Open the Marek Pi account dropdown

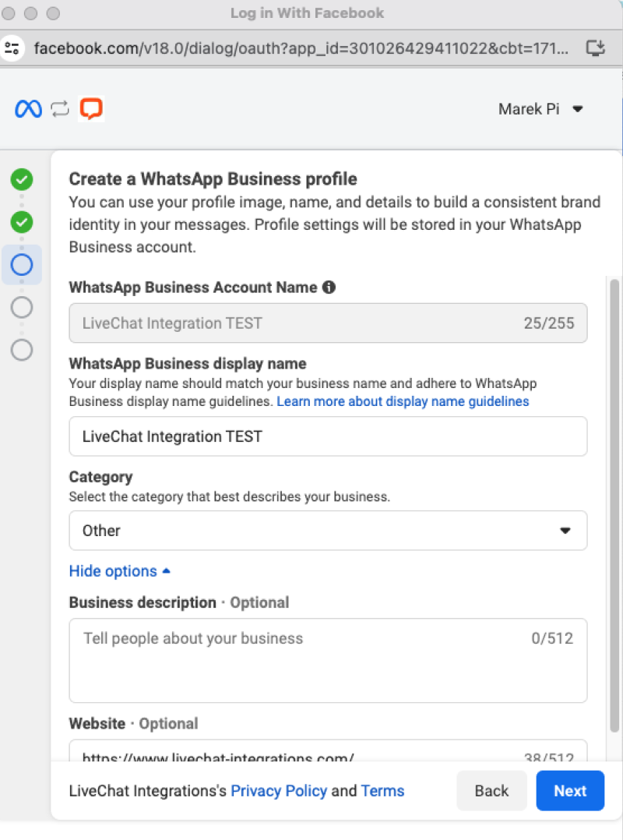click(540, 109)
